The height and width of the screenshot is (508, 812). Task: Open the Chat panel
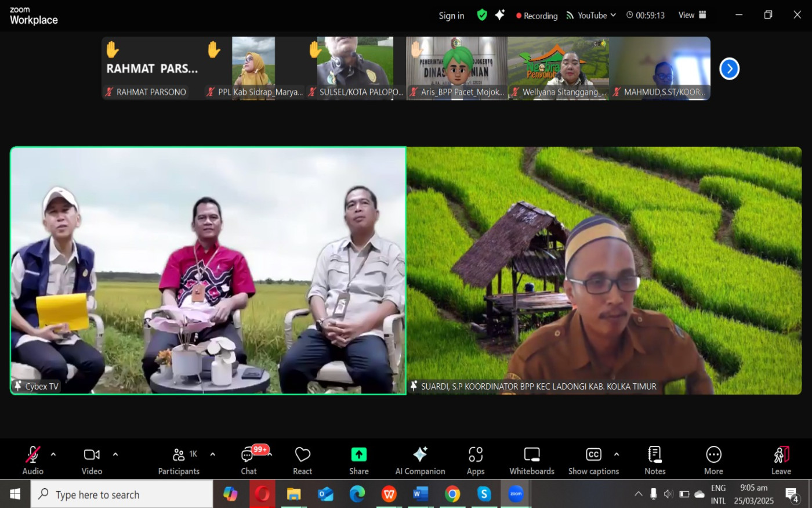tap(249, 455)
